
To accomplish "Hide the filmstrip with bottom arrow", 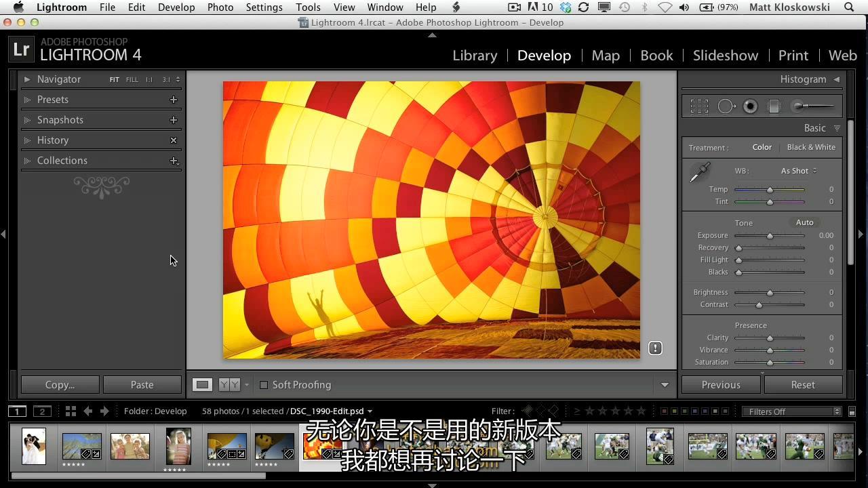I will (x=432, y=485).
